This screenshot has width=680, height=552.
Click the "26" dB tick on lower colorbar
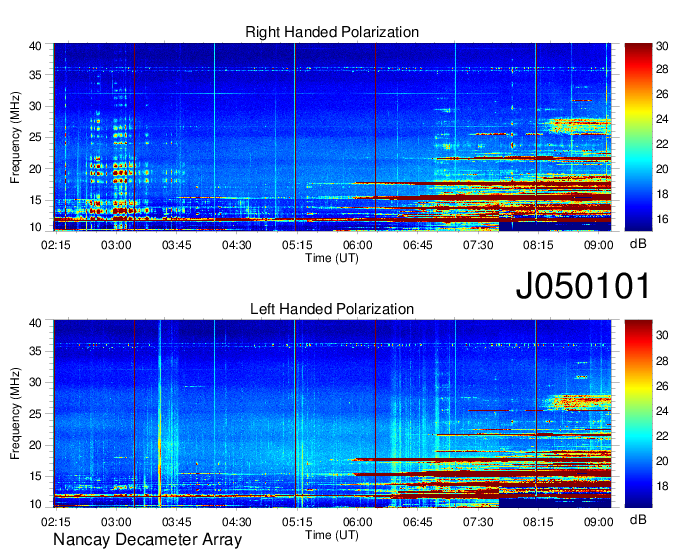pos(662,386)
